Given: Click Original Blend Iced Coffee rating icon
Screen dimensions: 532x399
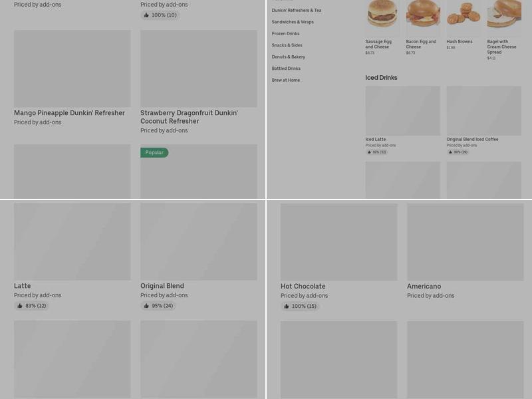Looking at the screenshot, I should (x=451, y=152).
